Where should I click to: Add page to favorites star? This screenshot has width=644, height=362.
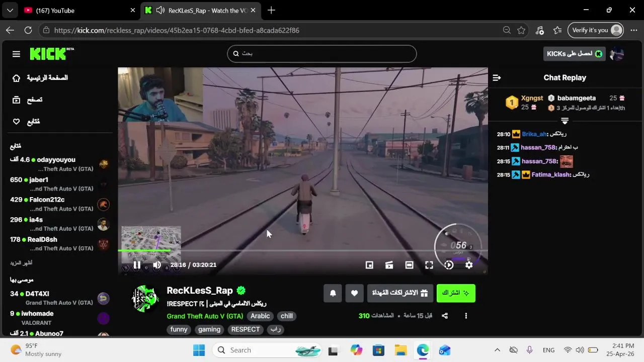521,30
